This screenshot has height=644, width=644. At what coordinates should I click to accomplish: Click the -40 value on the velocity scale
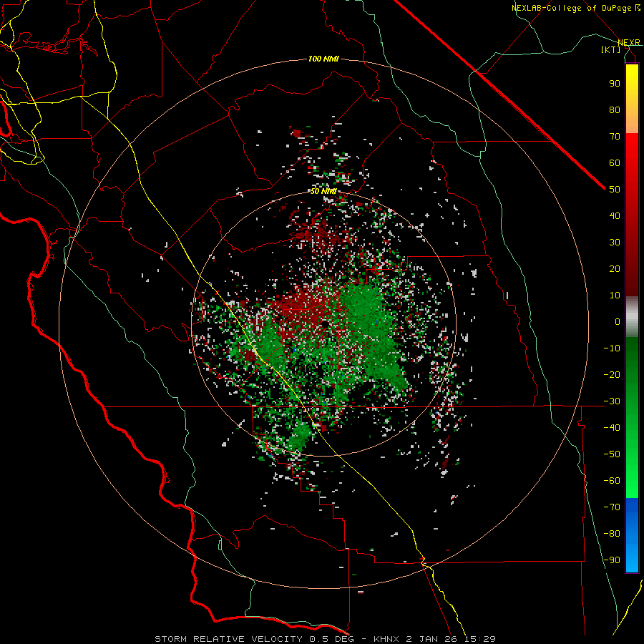[x=612, y=428]
